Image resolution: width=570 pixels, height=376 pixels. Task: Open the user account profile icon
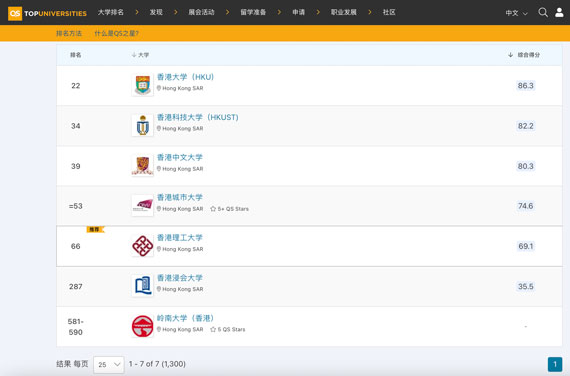[559, 12]
